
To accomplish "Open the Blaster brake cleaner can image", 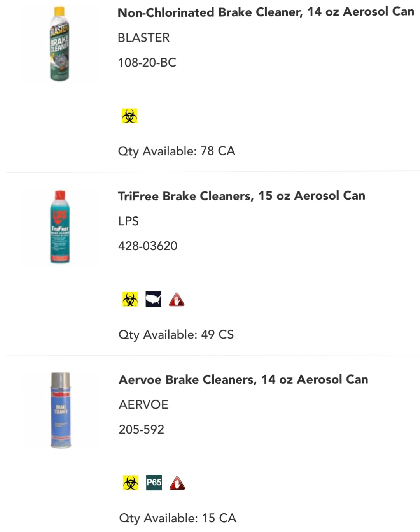I will coord(59,44).
